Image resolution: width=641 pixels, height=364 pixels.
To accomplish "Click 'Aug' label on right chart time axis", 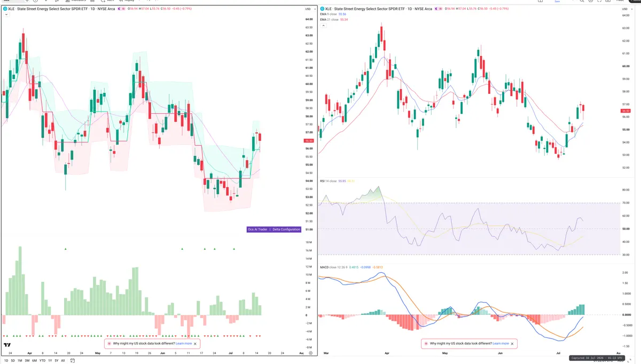I will point(618,353).
